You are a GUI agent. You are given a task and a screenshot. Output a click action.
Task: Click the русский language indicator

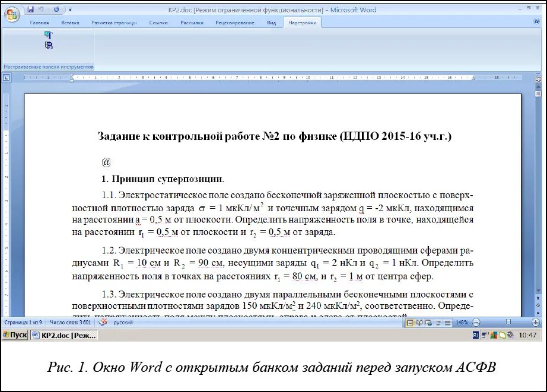click(x=123, y=323)
